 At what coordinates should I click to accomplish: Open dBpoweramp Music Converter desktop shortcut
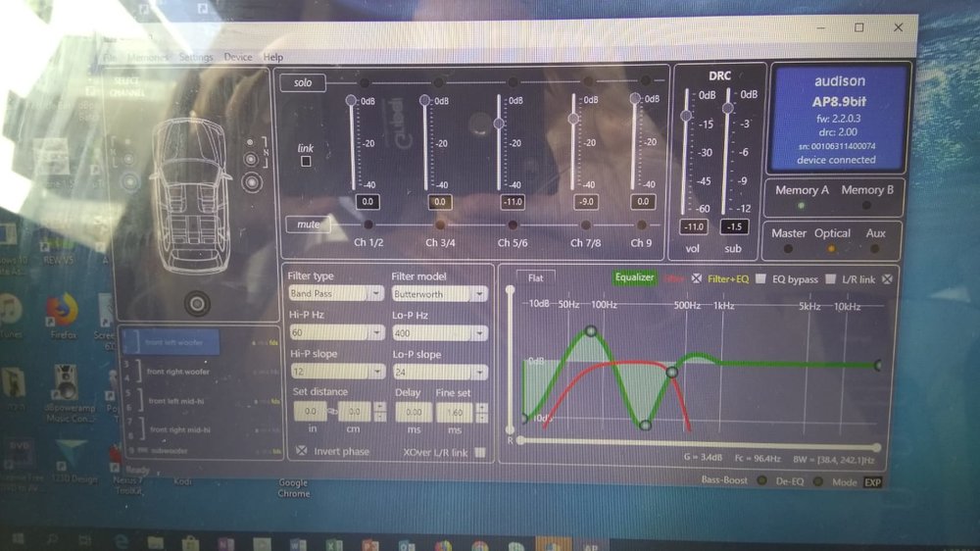[68, 393]
